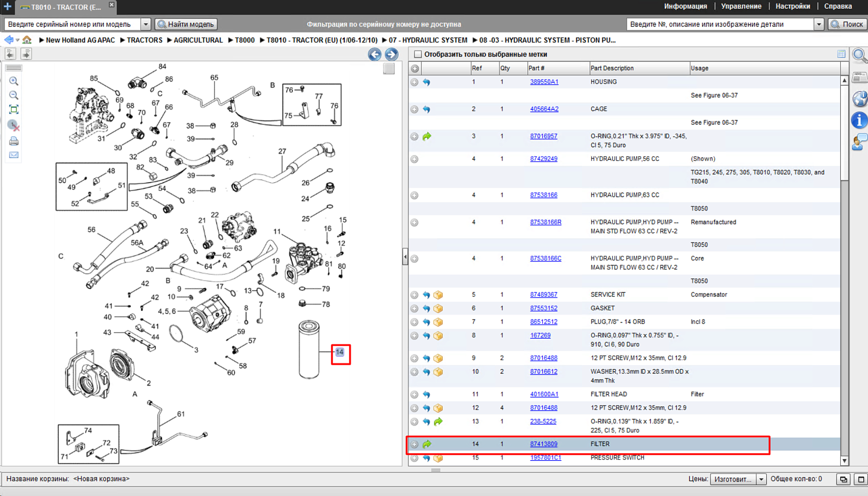Screen dimensions: 868x496
Task: Click the parts list scrollbar up arrow
Action: 844,80
